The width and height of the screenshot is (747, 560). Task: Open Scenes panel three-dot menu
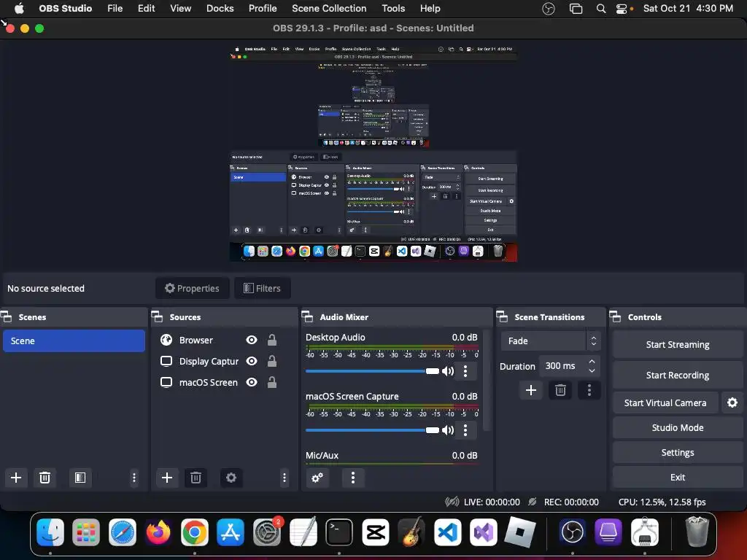[134, 478]
